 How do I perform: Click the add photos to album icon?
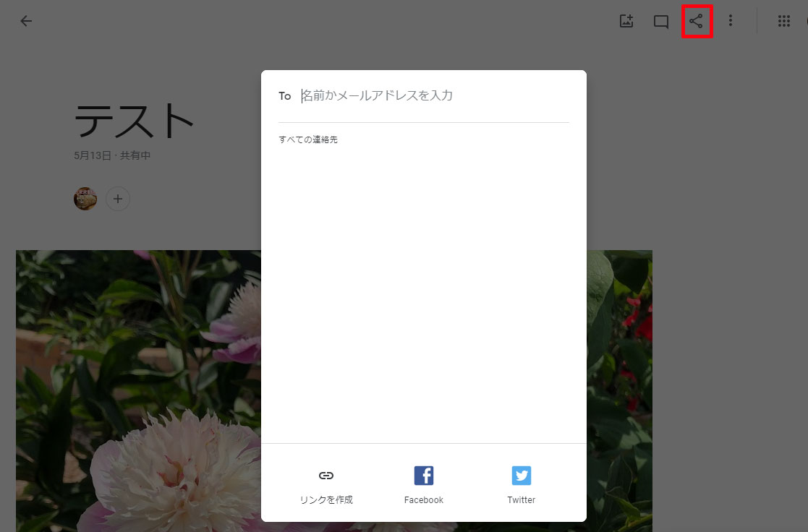coord(626,21)
